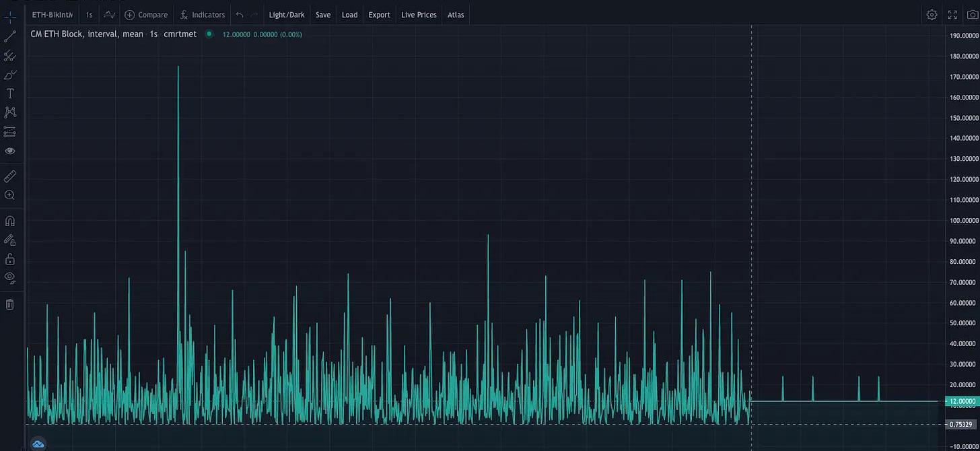Click the trash icon to remove drawings
The image size is (980, 451).
10,304
